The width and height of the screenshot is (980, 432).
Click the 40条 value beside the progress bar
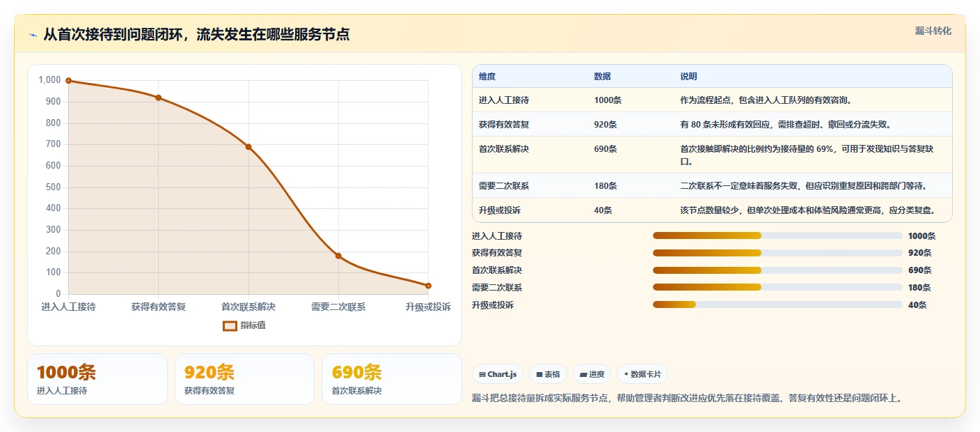917,305
